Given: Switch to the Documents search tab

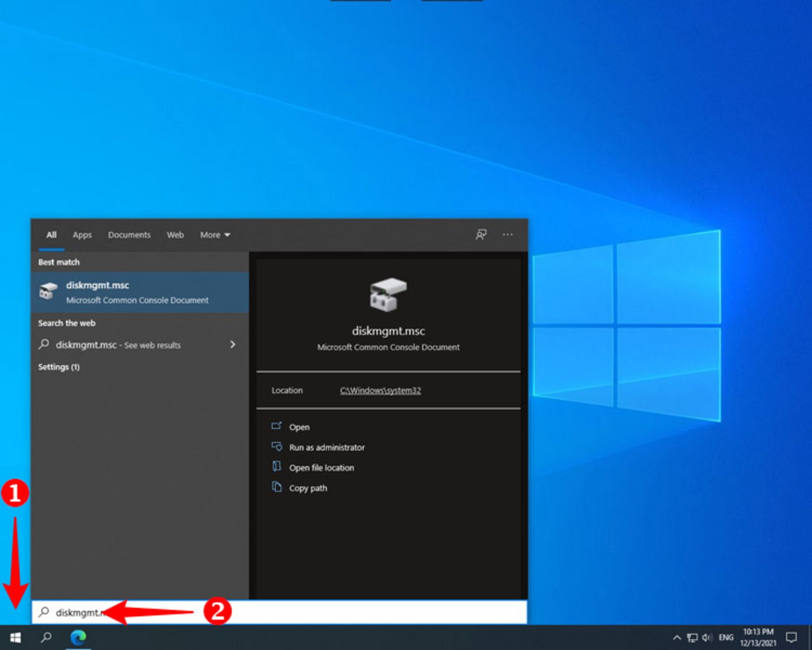Looking at the screenshot, I should pos(129,235).
